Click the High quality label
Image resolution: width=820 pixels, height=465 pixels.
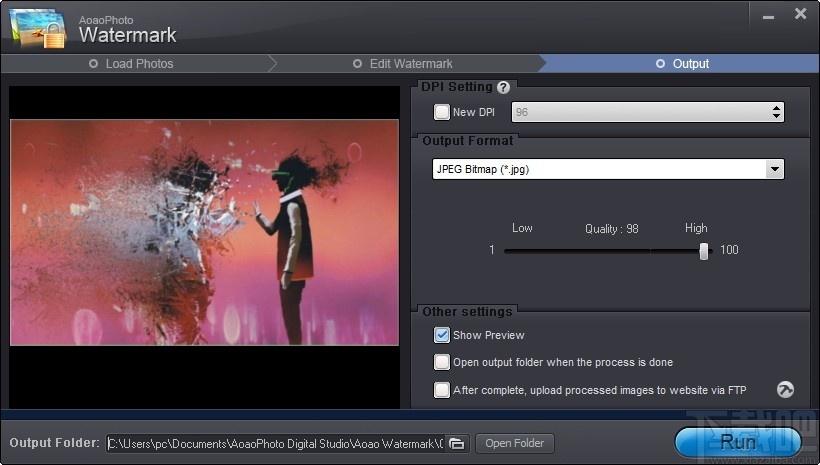696,228
